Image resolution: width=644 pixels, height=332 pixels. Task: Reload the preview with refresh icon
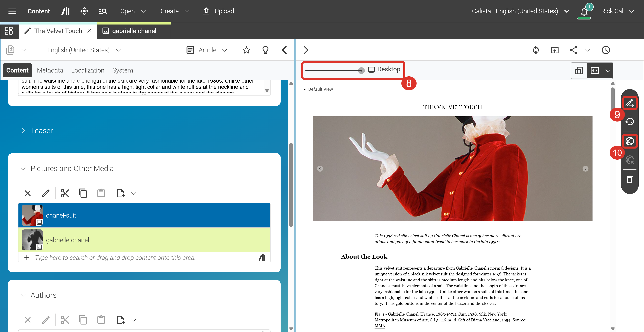pyautogui.click(x=535, y=50)
